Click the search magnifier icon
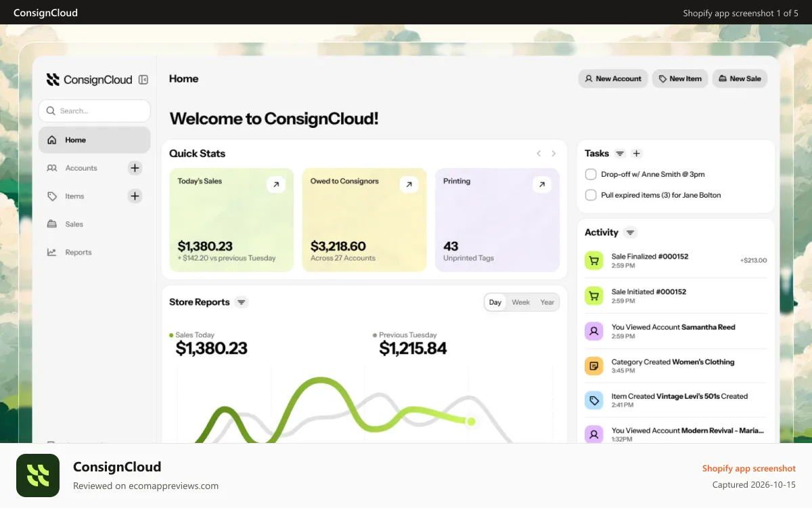The width and height of the screenshot is (812, 508). tap(51, 111)
